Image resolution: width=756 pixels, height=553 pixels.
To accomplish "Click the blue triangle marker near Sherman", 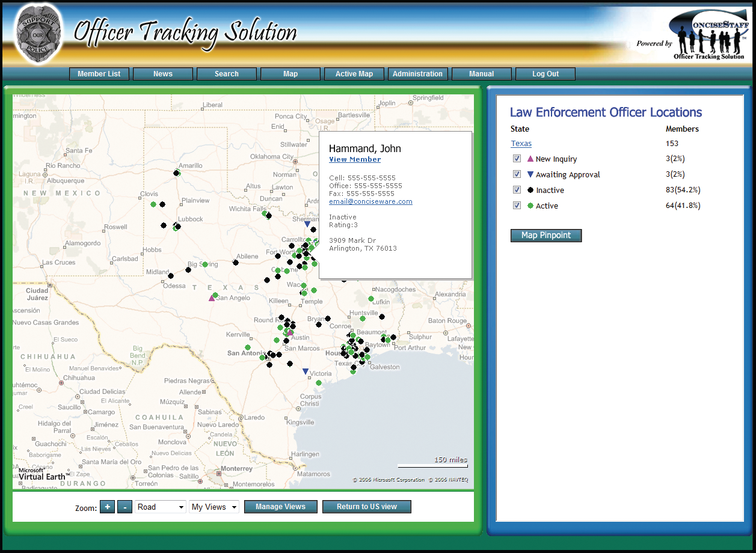I will (307, 224).
